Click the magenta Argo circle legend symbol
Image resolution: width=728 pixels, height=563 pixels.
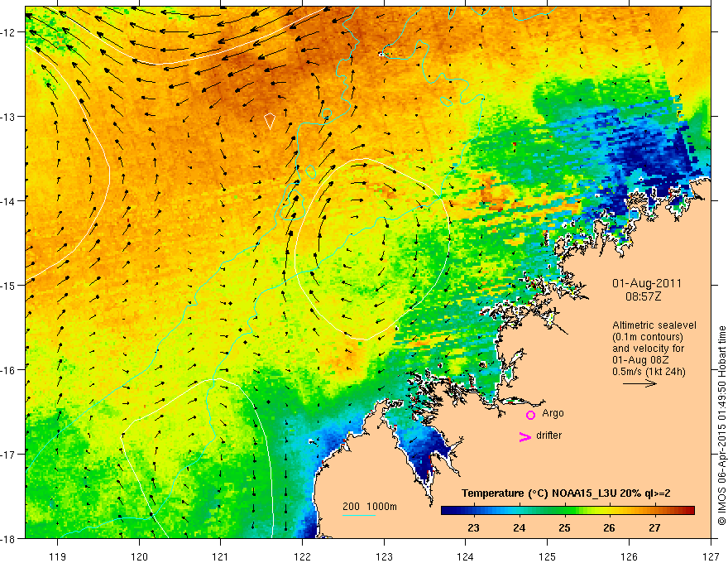pyautogui.click(x=530, y=415)
